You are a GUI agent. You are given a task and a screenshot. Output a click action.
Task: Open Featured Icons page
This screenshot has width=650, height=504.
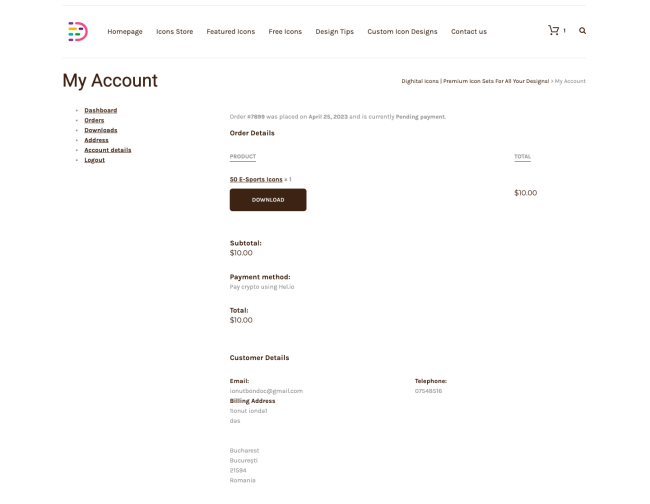point(230,32)
